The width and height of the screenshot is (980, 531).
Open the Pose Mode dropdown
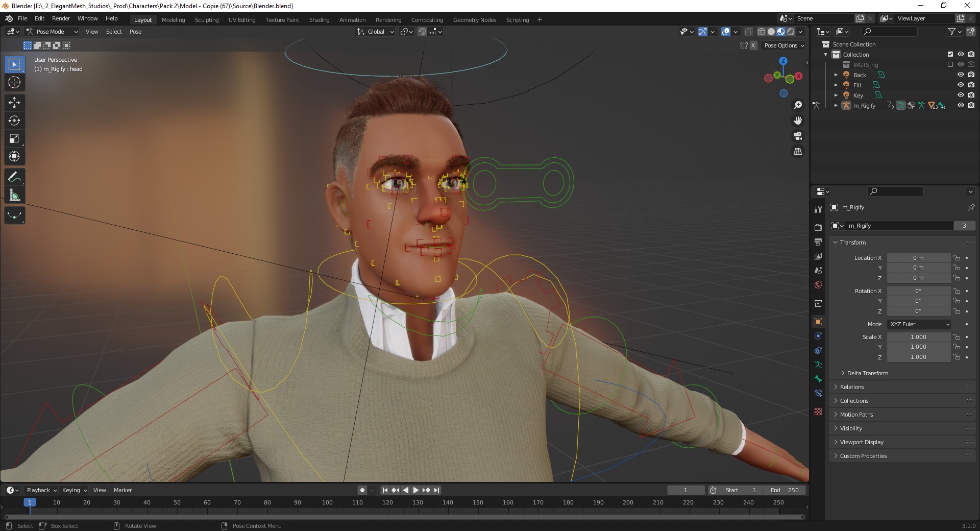point(52,32)
